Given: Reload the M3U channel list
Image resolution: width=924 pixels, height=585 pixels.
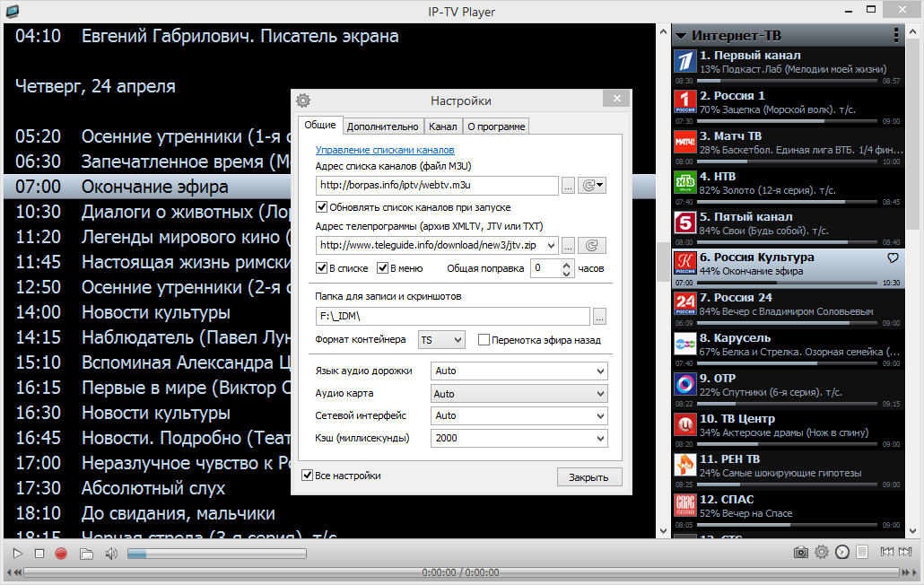Looking at the screenshot, I should point(588,186).
